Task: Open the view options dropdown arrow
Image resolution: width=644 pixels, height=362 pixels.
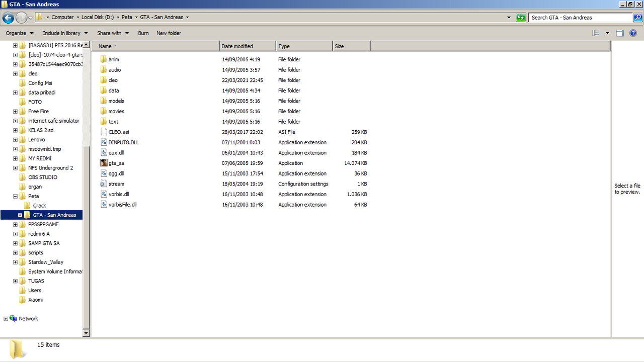Action: (607, 33)
